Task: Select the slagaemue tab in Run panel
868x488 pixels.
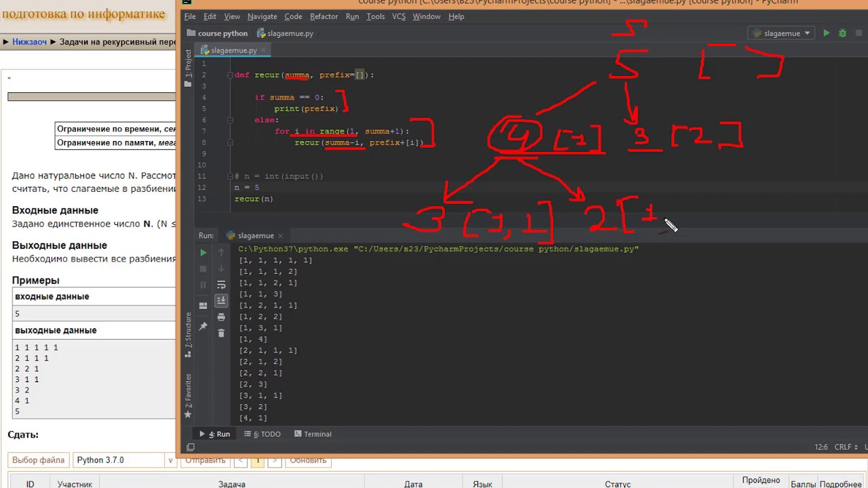Action: pos(255,236)
